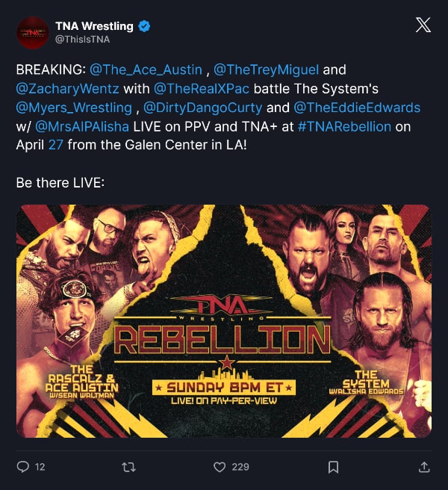Image resolution: width=448 pixels, height=490 pixels.
Task: Open the Rebellion promo image
Action: 224,321
